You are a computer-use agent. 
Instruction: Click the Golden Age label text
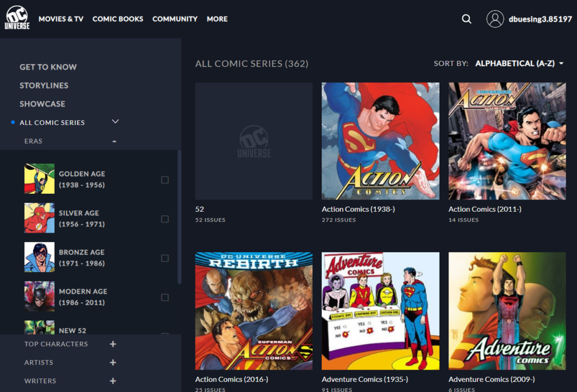click(82, 179)
